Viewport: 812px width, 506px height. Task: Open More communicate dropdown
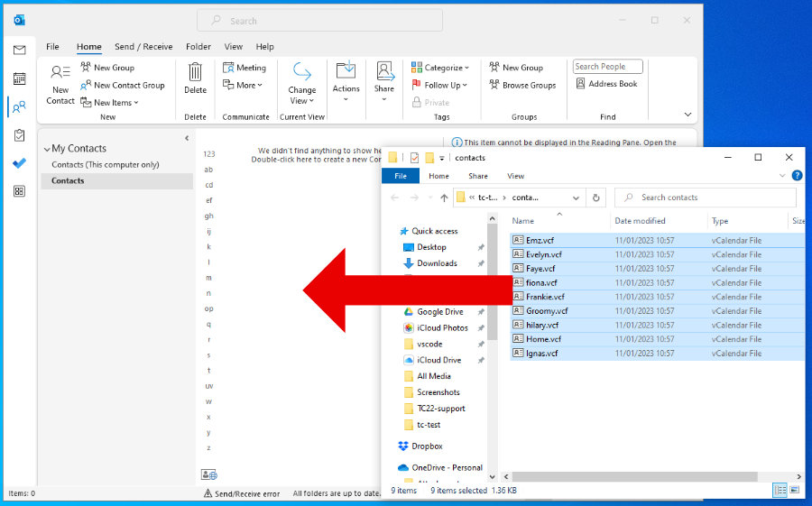coord(243,85)
